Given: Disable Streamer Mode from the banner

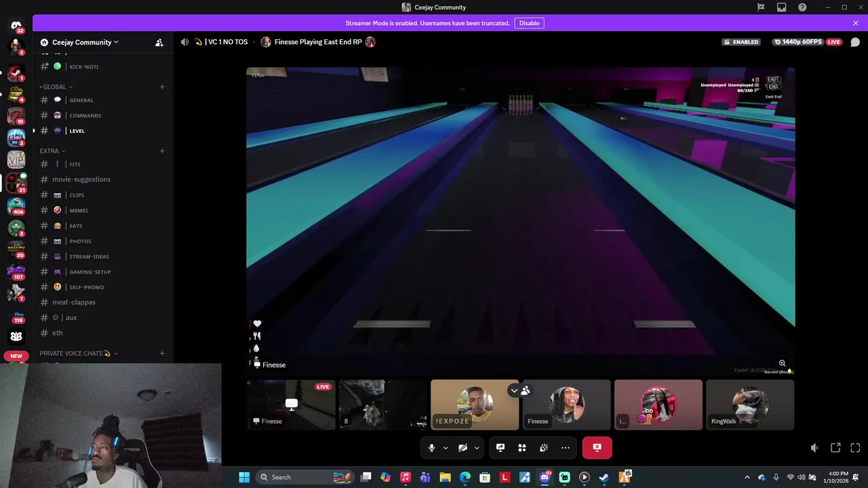Looking at the screenshot, I should (529, 23).
